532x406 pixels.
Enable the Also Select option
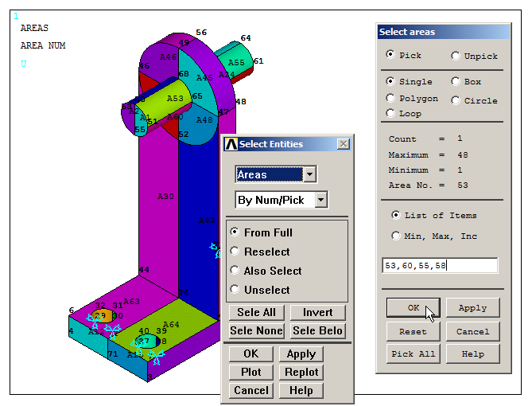point(235,271)
